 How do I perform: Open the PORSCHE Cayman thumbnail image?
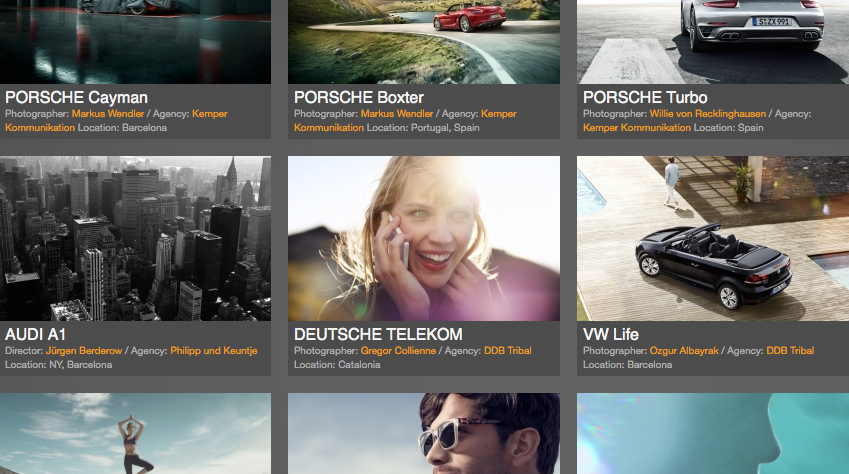click(x=135, y=42)
